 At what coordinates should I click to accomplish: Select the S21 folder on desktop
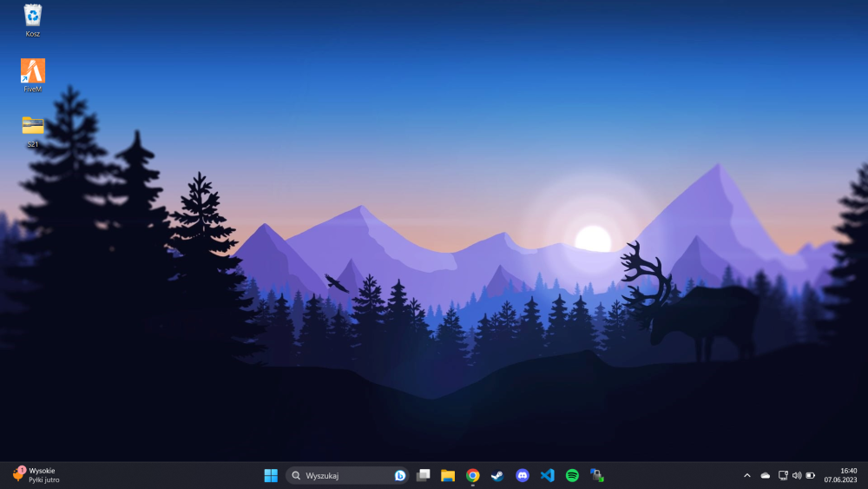click(33, 132)
